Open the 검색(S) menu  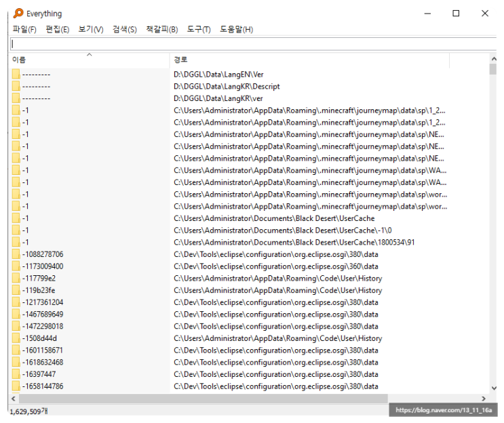pyautogui.click(x=125, y=30)
